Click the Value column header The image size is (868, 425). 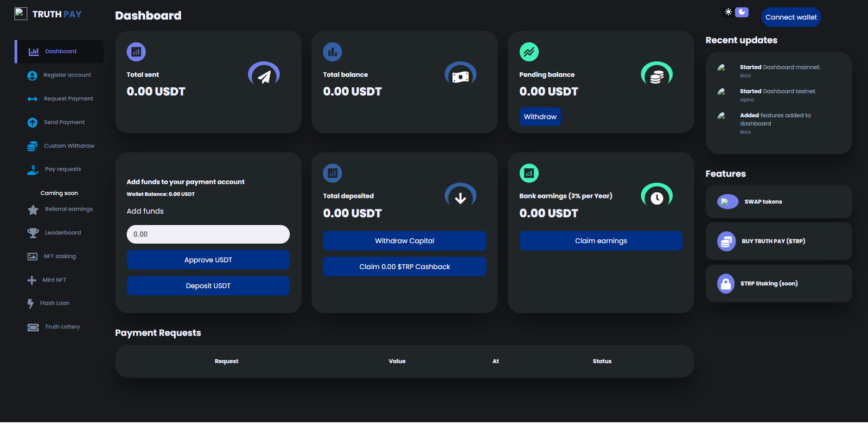click(x=397, y=361)
